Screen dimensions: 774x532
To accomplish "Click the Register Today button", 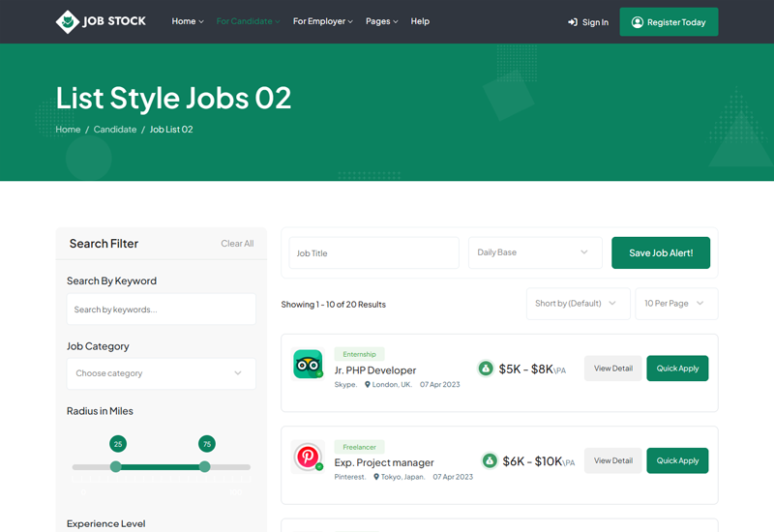I will click(x=669, y=21).
